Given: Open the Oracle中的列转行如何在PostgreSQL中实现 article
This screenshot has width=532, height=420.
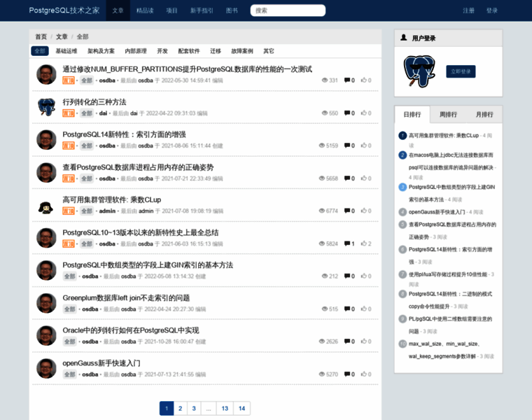Looking at the screenshot, I should tap(131, 330).
